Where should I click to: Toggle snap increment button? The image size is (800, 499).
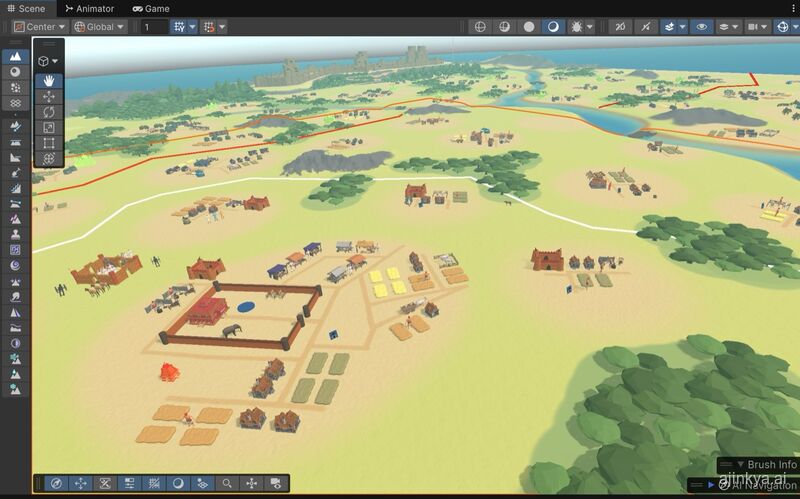coord(209,27)
